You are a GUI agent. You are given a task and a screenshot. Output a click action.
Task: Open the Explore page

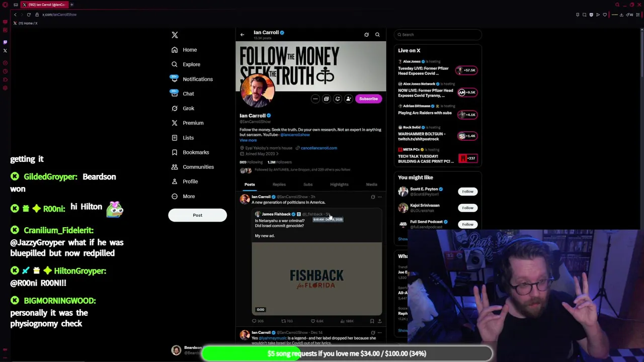pyautogui.click(x=186, y=64)
